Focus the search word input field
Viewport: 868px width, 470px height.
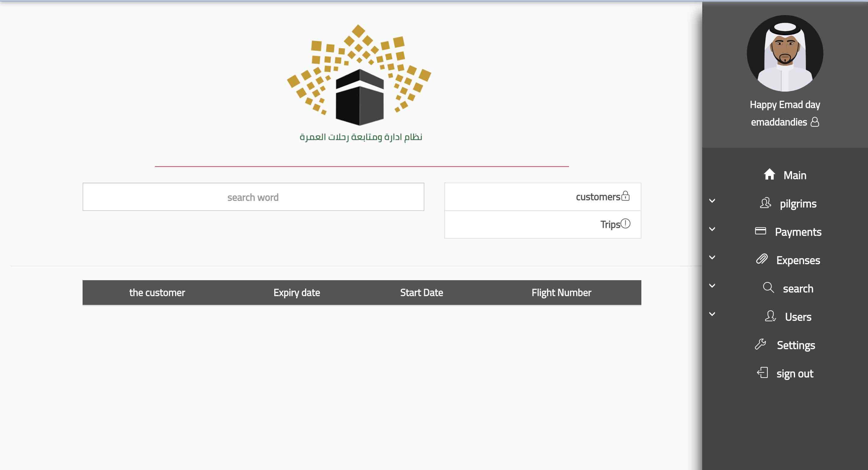253,197
